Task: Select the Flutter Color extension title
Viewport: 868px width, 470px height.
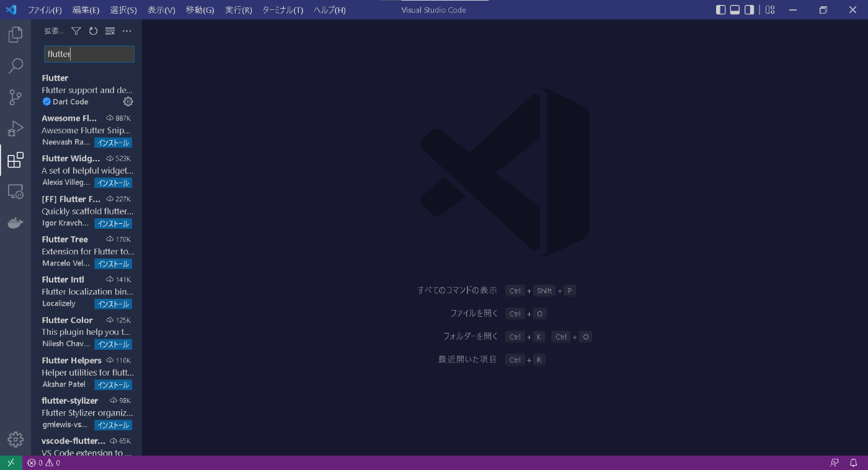Action: click(67, 320)
